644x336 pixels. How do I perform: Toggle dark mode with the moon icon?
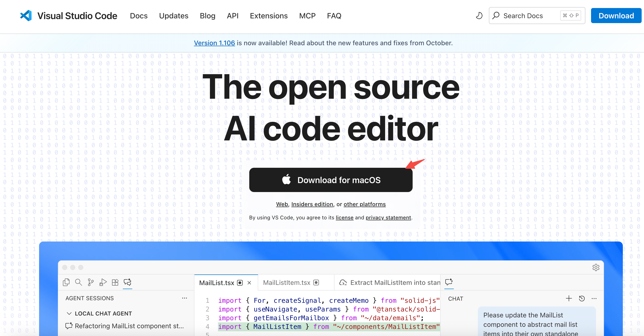(x=479, y=16)
